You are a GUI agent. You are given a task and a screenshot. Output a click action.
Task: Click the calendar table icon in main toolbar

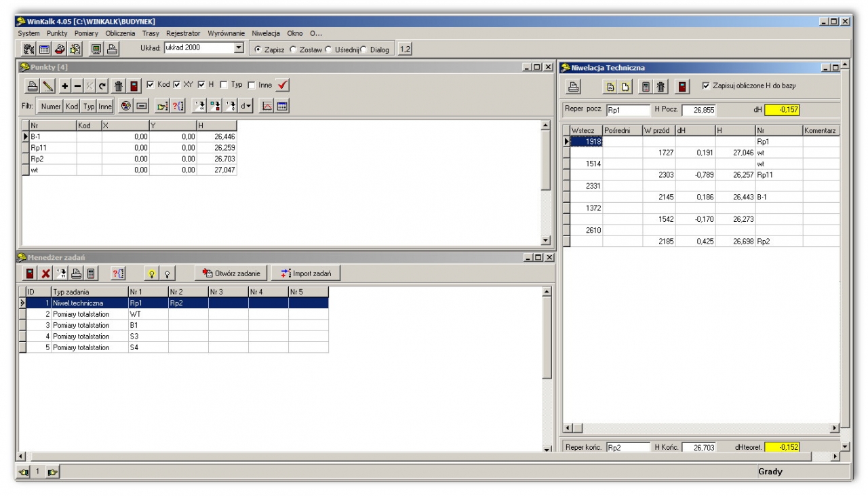click(43, 49)
